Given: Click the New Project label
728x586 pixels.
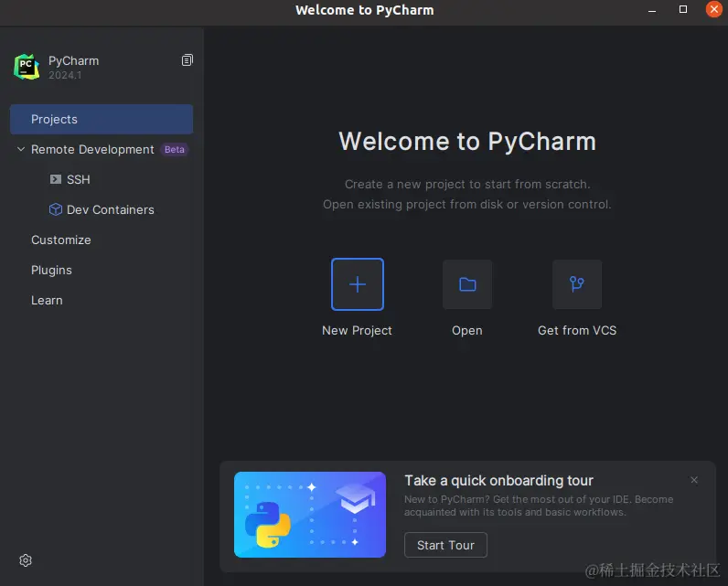Looking at the screenshot, I should [x=357, y=330].
